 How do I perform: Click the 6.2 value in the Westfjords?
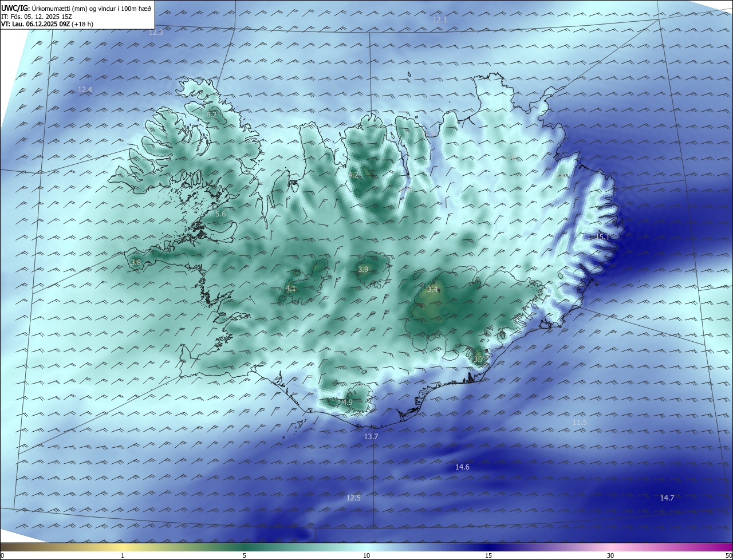point(211,115)
